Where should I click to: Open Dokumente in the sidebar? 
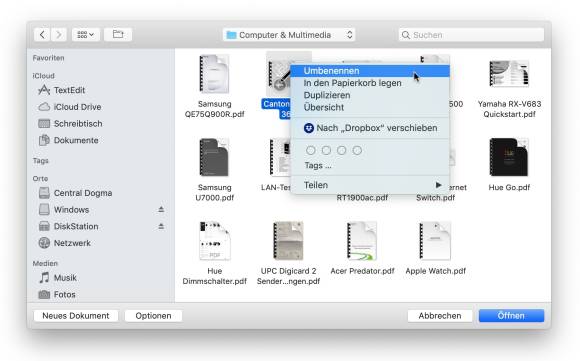[x=68, y=140]
